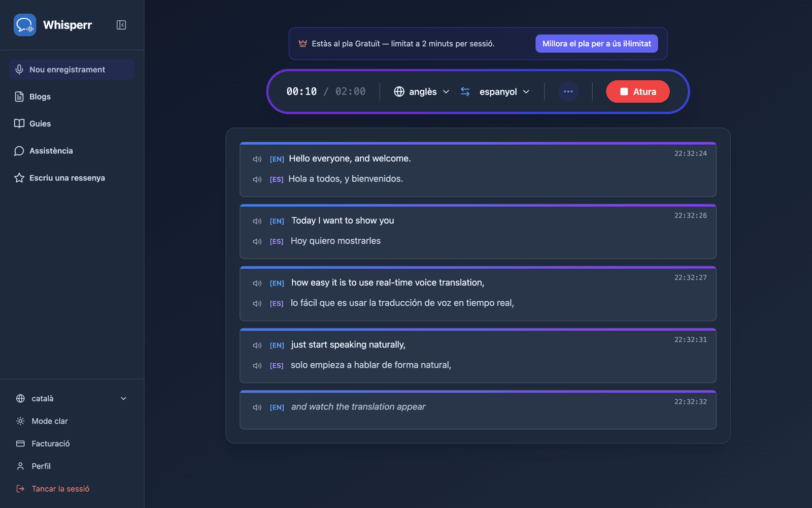Play audio for 'lo fácil que es usar' line

257,303
